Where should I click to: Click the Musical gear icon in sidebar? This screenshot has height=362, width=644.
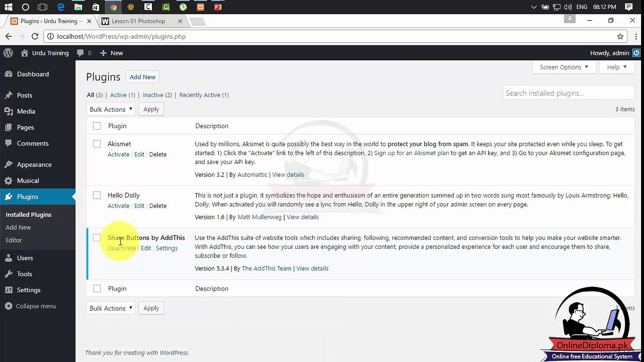[9, 180]
